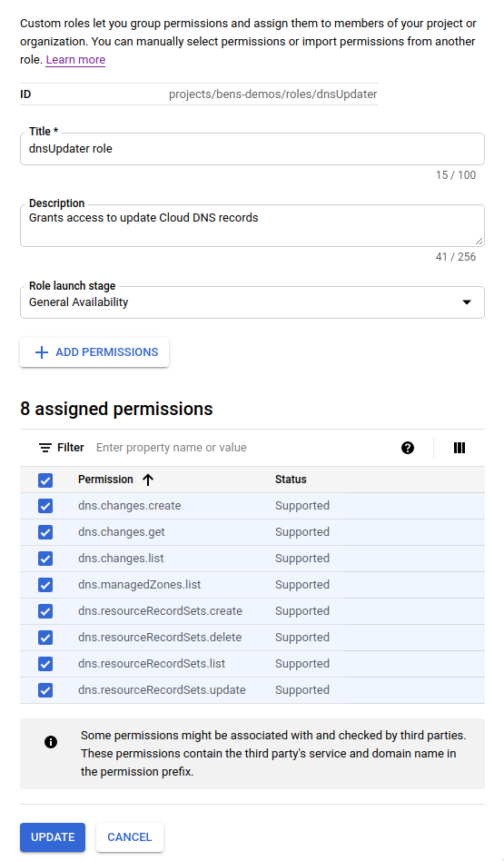Uncheck dns.managedZones.list permission

45,585
